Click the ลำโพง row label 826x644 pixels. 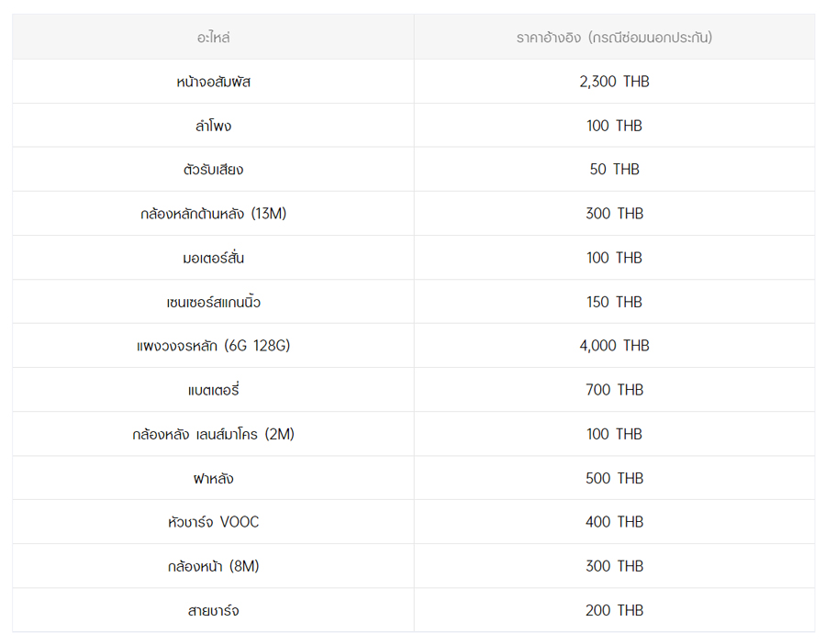point(213,126)
